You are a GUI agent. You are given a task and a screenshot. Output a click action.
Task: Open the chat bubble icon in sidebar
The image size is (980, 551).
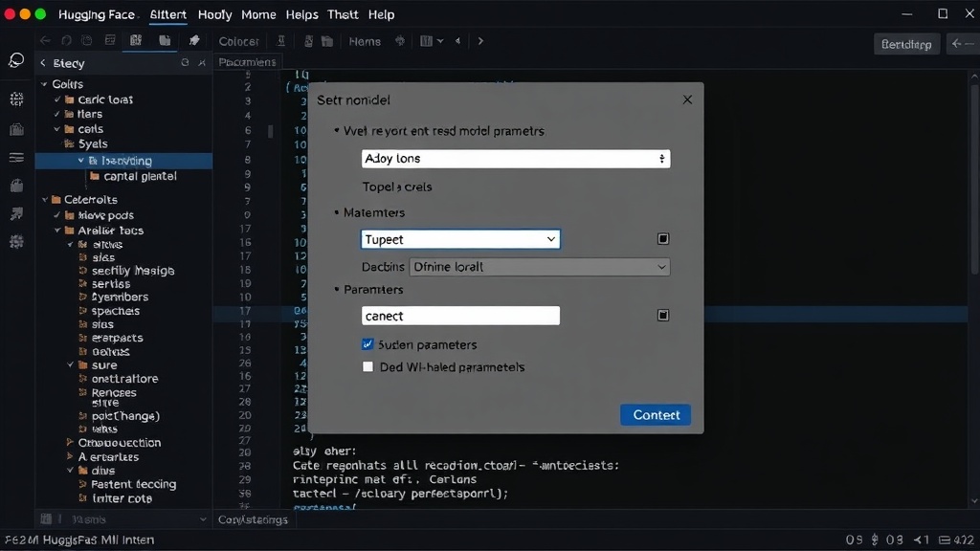[16, 60]
